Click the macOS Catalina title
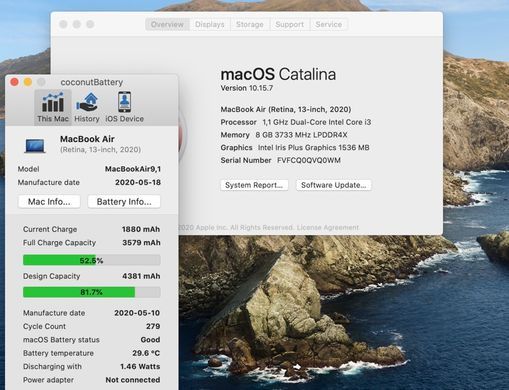The image size is (509, 390). click(278, 74)
